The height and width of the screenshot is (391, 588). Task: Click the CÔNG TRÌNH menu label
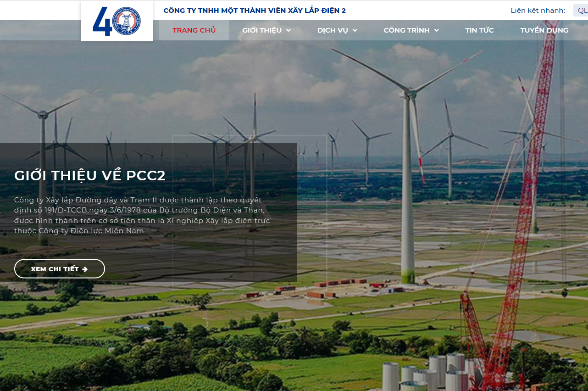(406, 30)
